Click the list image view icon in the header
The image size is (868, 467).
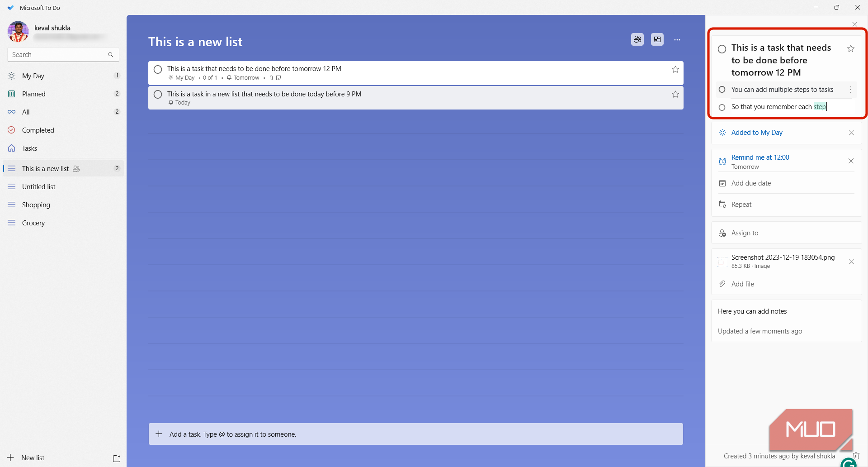[x=657, y=39]
